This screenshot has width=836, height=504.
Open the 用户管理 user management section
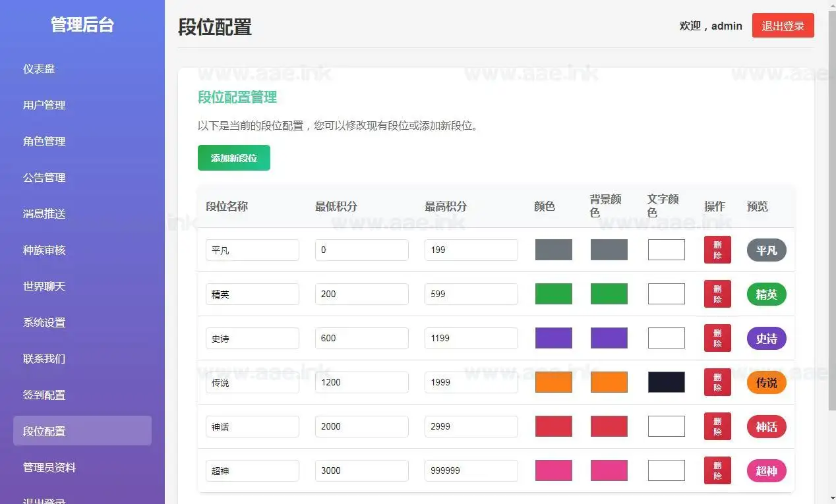tap(44, 105)
